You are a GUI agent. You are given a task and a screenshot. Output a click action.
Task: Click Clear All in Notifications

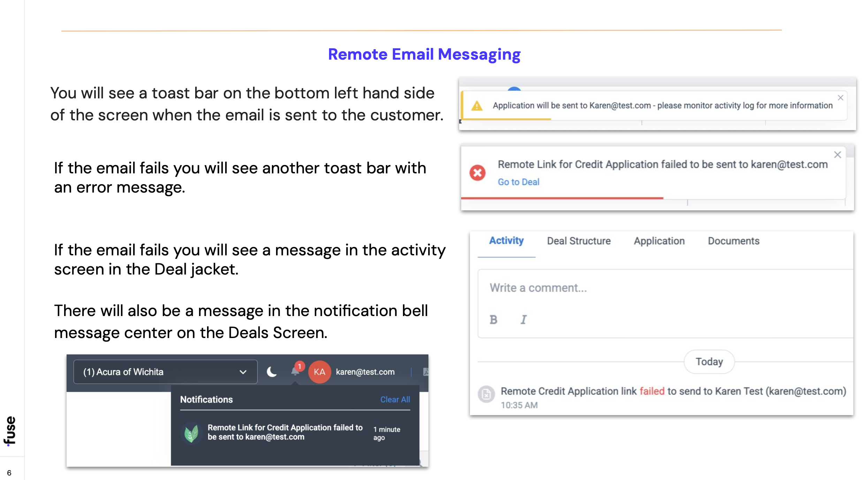[x=395, y=399]
